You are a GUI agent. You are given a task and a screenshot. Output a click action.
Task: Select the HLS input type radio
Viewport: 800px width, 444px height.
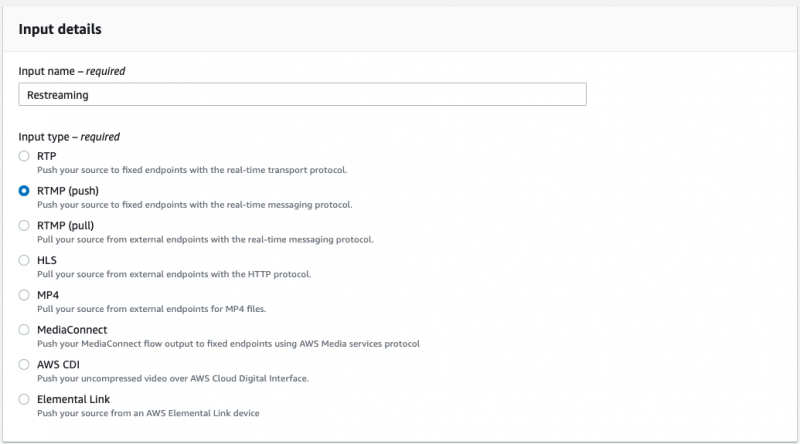point(24,260)
